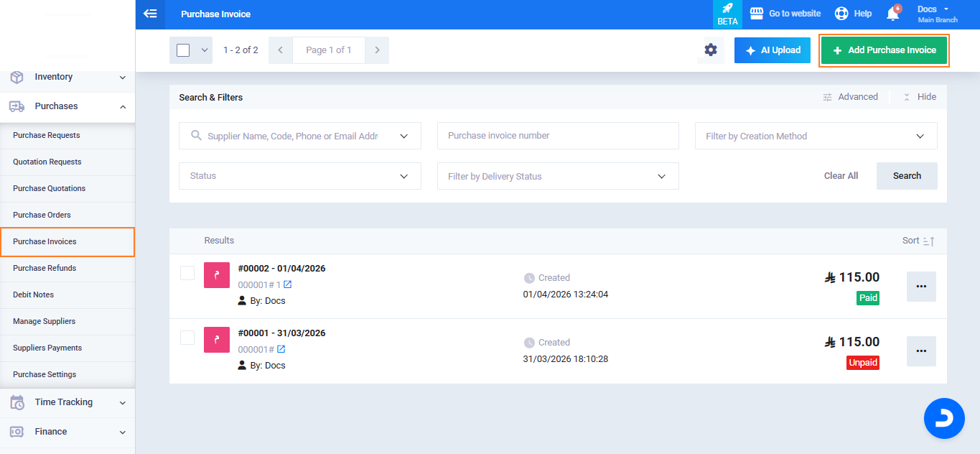Viewport: 980px width, 454px height.
Task: Open the Status filter dropdown
Action: point(299,176)
